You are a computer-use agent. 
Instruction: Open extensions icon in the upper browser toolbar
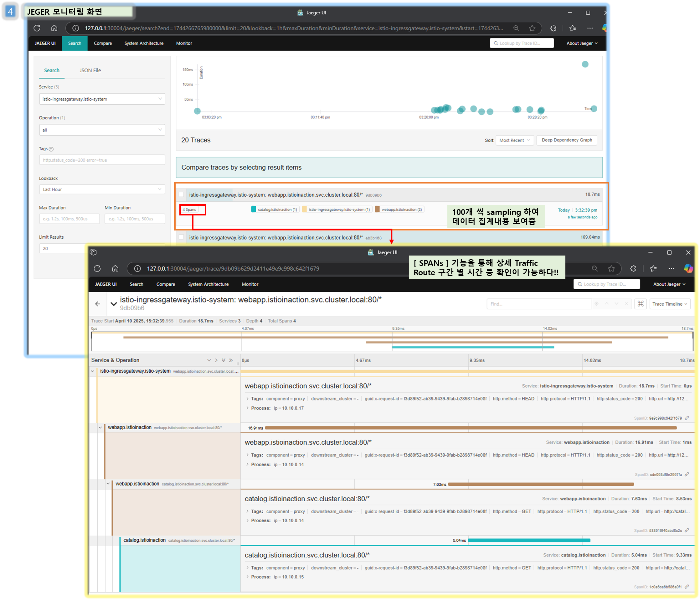pos(553,28)
